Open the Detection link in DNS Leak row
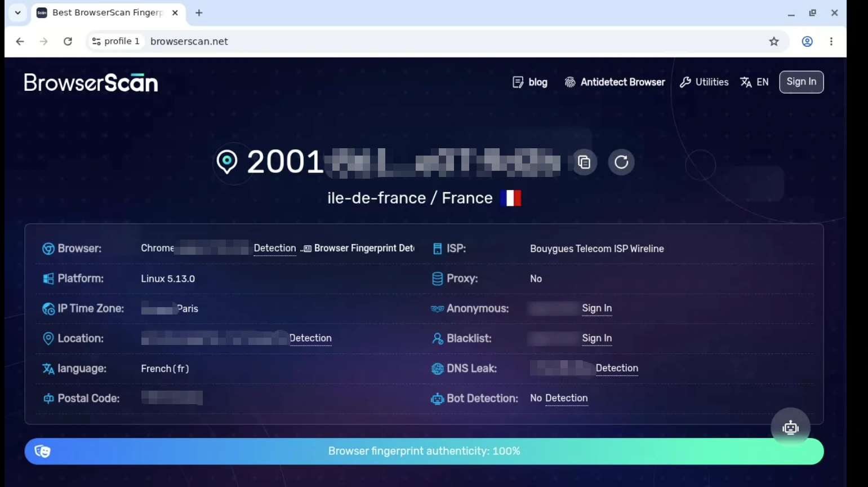 click(617, 368)
